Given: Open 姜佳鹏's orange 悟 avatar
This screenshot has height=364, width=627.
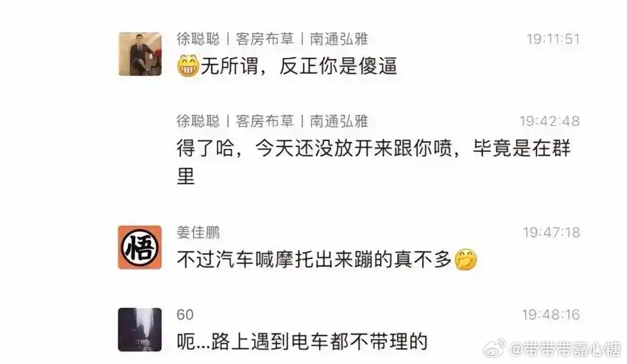Looking at the screenshot, I should (x=140, y=247).
